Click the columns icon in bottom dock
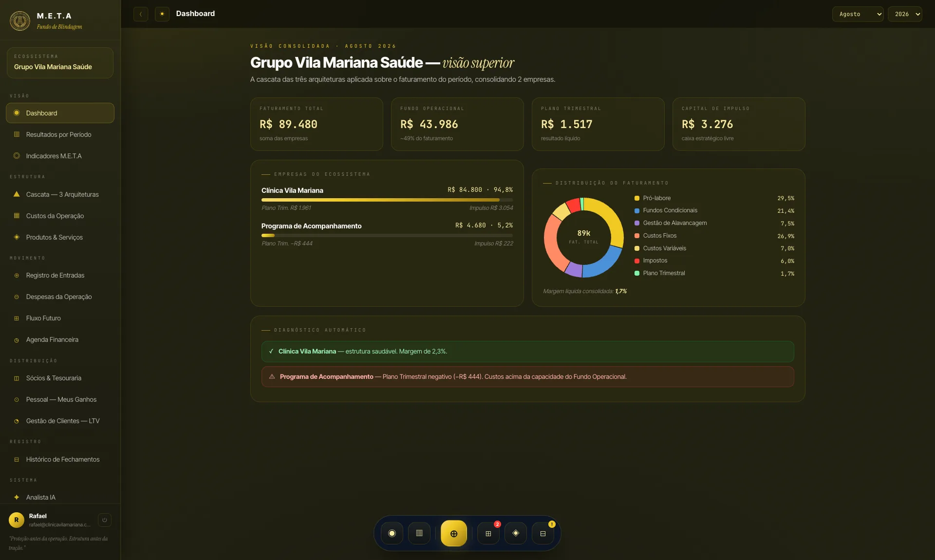This screenshot has height=560, width=935. click(x=419, y=533)
